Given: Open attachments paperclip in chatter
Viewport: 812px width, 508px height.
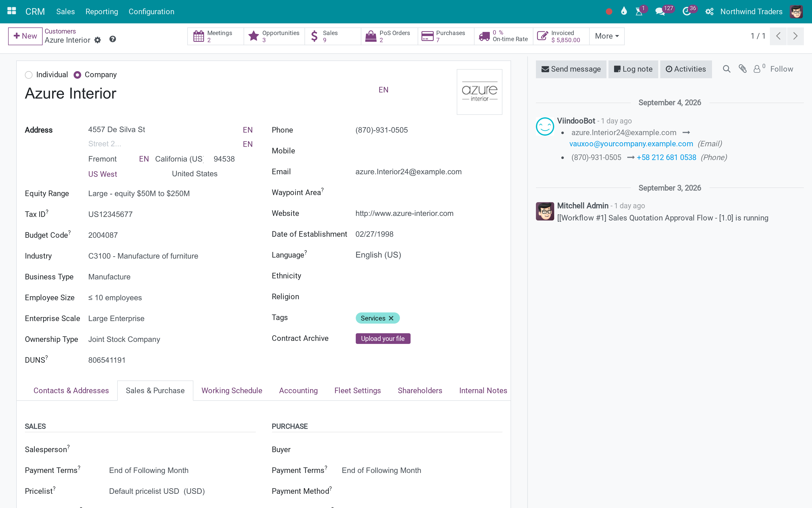Looking at the screenshot, I should click(742, 69).
